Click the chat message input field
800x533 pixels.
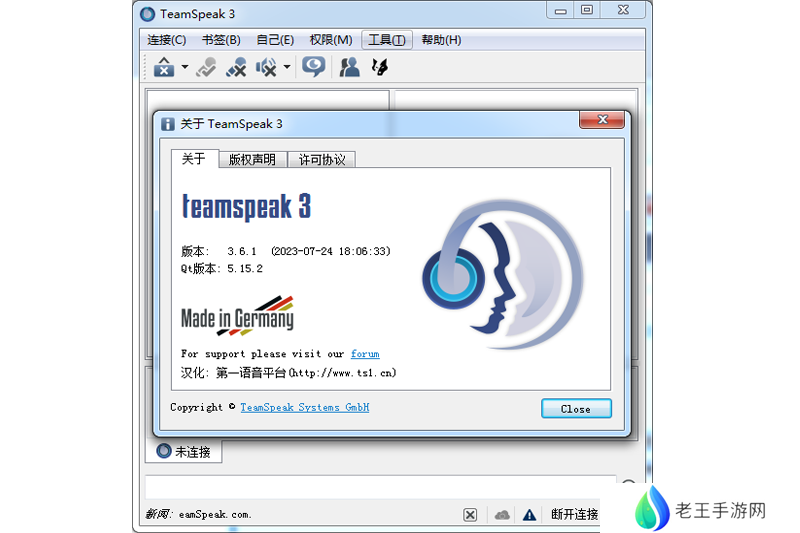pos(380,488)
